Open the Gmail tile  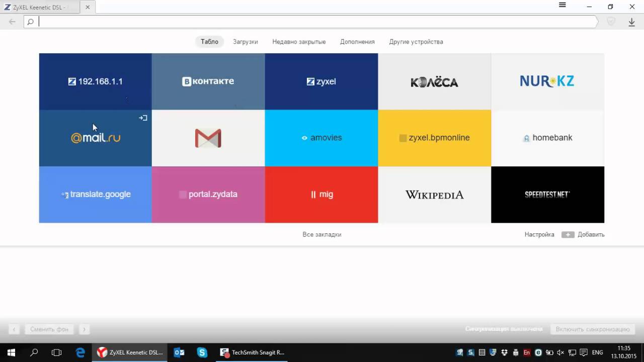click(x=208, y=138)
